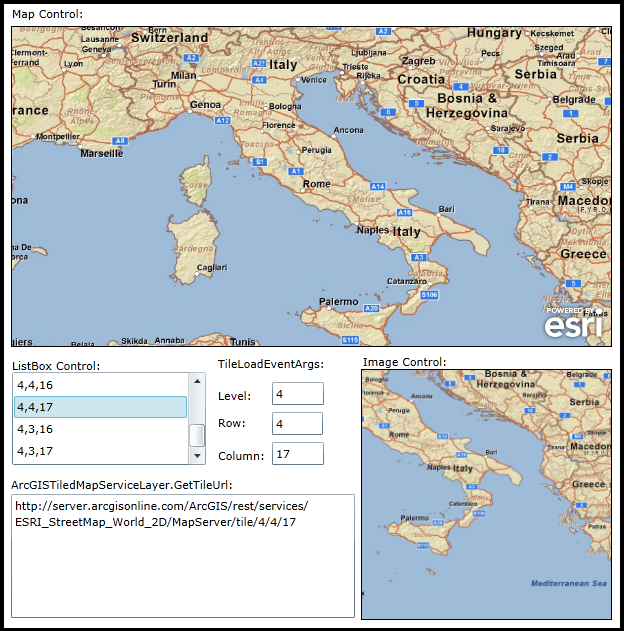This screenshot has height=631, width=624.
Task: Click the S106 road shield on the main map
Action: coord(429,295)
